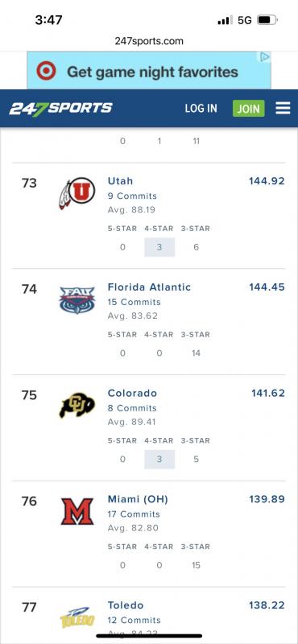The height and width of the screenshot is (644, 298).
Task: Open the hamburger menu icon
Action: [283, 108]
